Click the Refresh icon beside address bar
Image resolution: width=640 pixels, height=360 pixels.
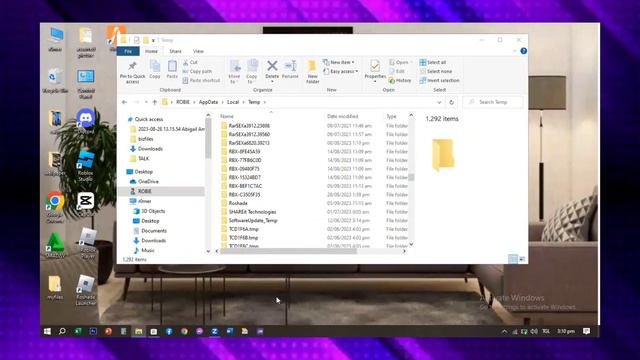[451, 102]
